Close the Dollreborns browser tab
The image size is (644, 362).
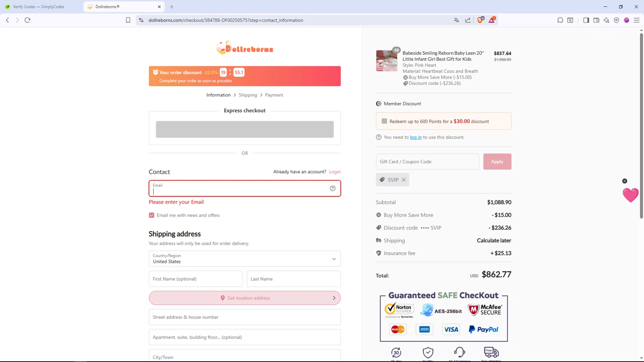click(159, 7)
